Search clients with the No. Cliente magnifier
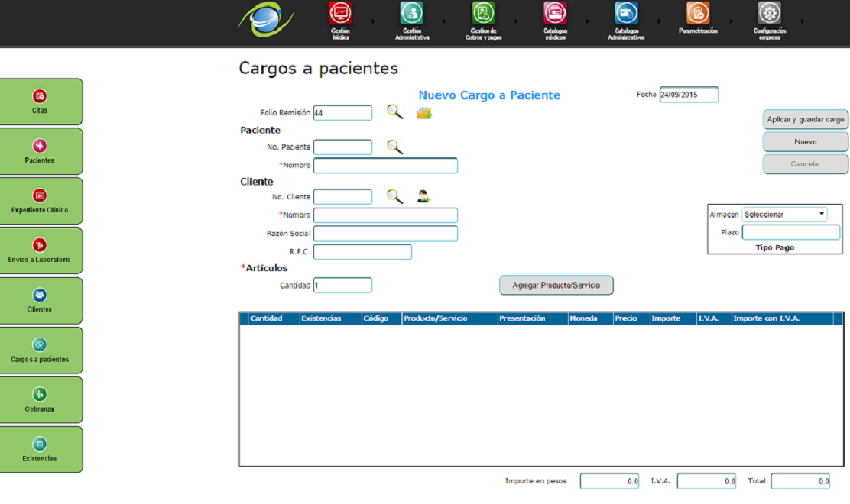850x504 pixels. pos(394,197)
